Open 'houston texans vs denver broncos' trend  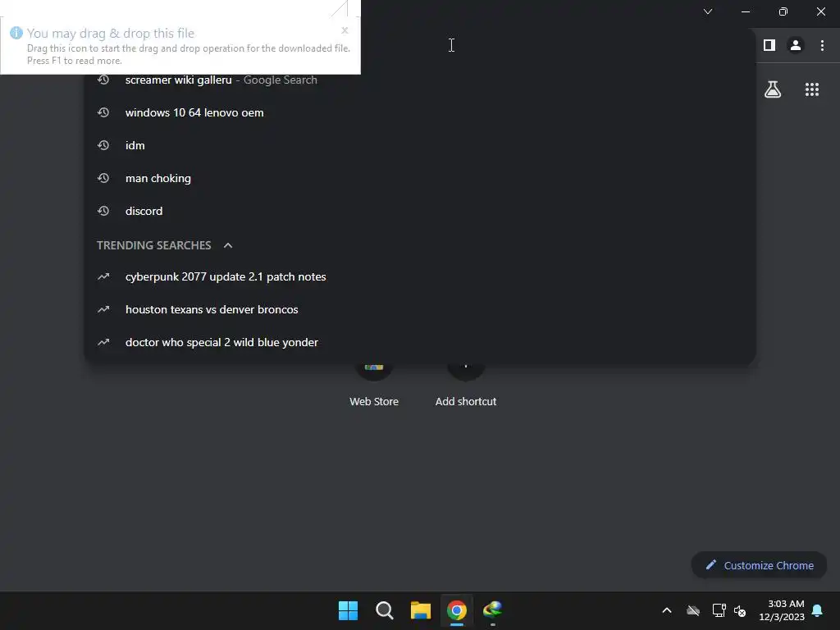420,309
